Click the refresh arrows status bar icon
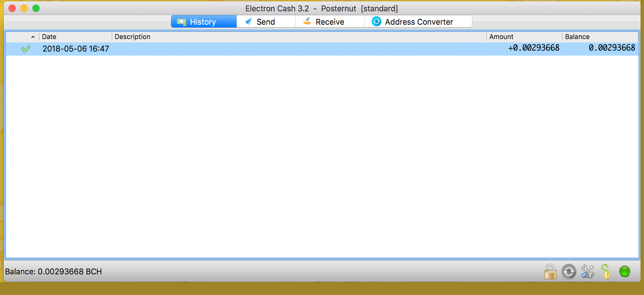 point(569,272)
